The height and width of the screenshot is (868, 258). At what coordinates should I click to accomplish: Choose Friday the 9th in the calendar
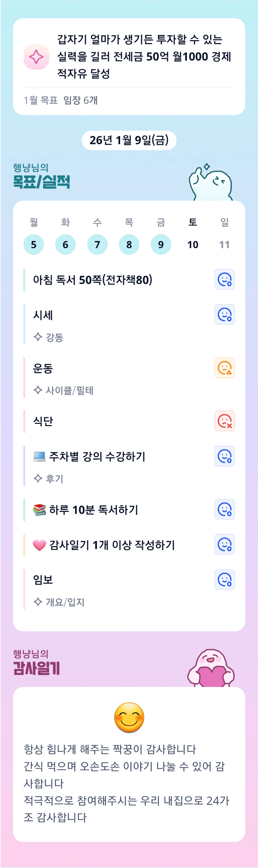[x=161, y=244]
